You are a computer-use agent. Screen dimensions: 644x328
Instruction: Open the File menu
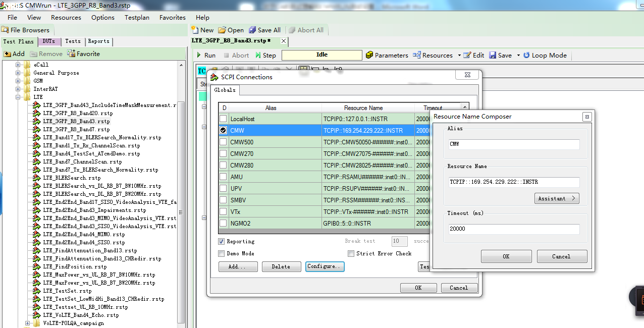12,17
